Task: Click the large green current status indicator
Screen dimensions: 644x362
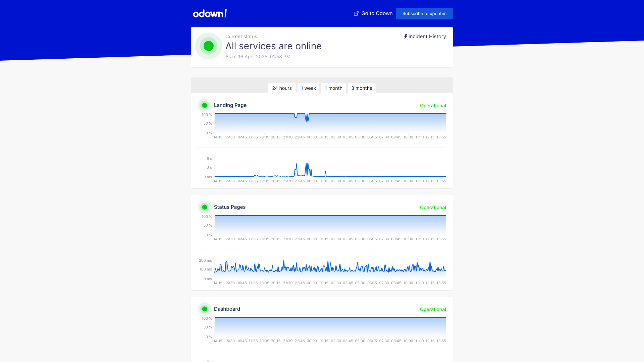Action: [209, 46]
